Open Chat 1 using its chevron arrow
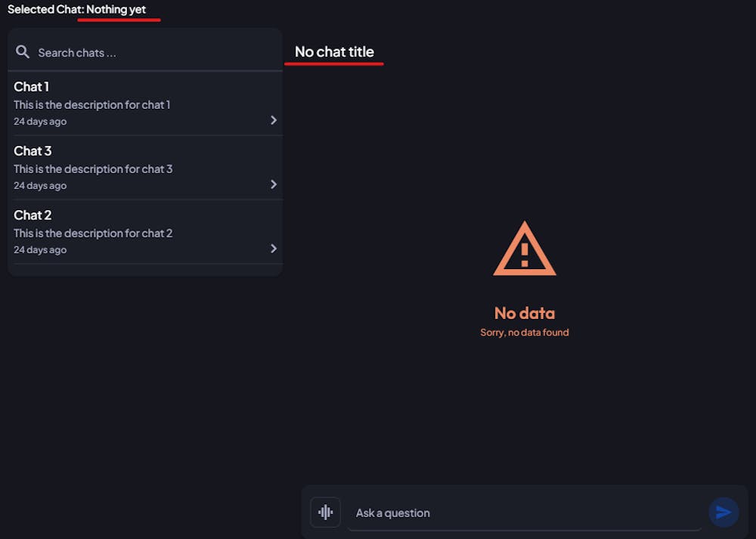This screenshot has height=539, width=756. (x=274, y=120)
